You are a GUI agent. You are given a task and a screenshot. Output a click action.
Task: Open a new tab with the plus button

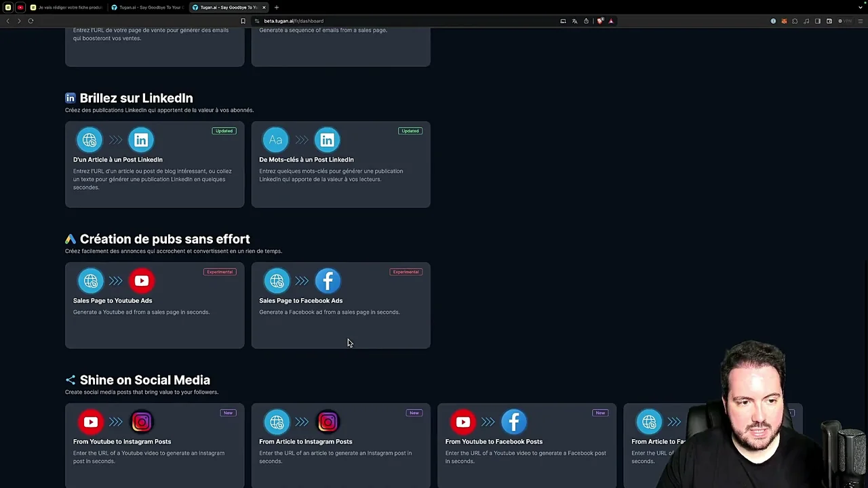(276, 7)
